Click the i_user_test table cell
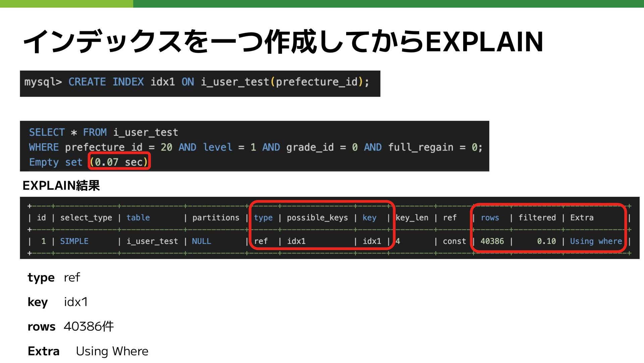Image resolution: width=644 pixels, height=363 pixels. [152, 241]
